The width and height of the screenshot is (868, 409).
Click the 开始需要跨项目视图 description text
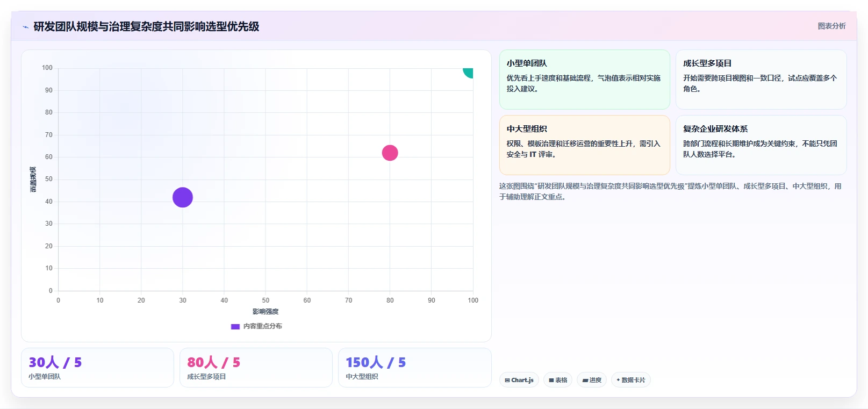pyautogui.click(x=760, y=83)
